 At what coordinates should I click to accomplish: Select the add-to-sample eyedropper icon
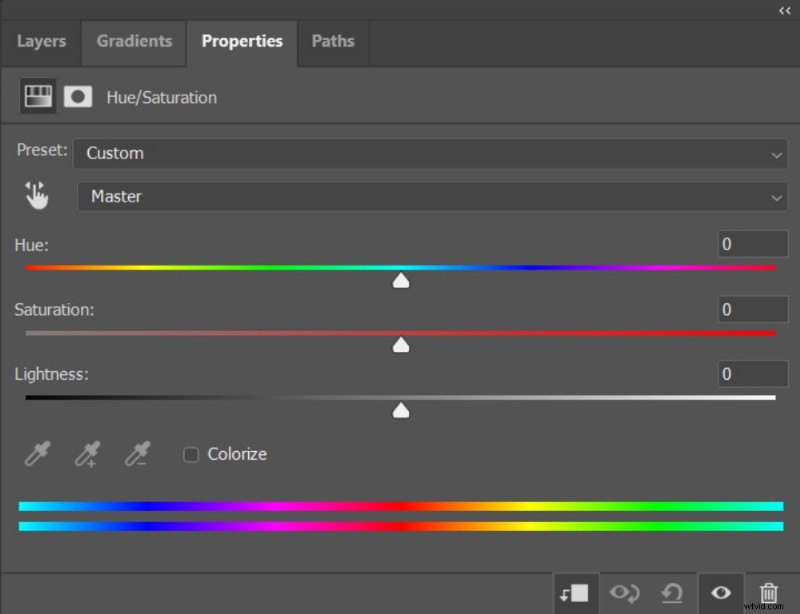click(x=87, y=454)
